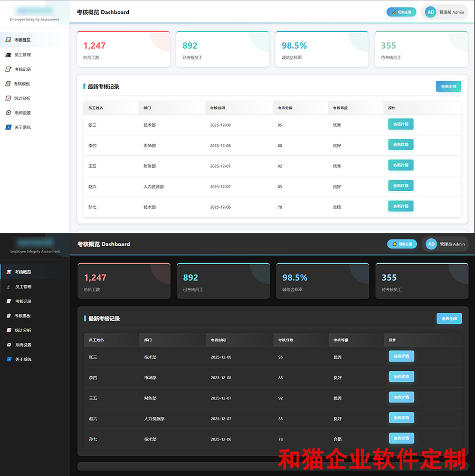
Task: View details for 张三 in the light table
Action: point(401,124)
